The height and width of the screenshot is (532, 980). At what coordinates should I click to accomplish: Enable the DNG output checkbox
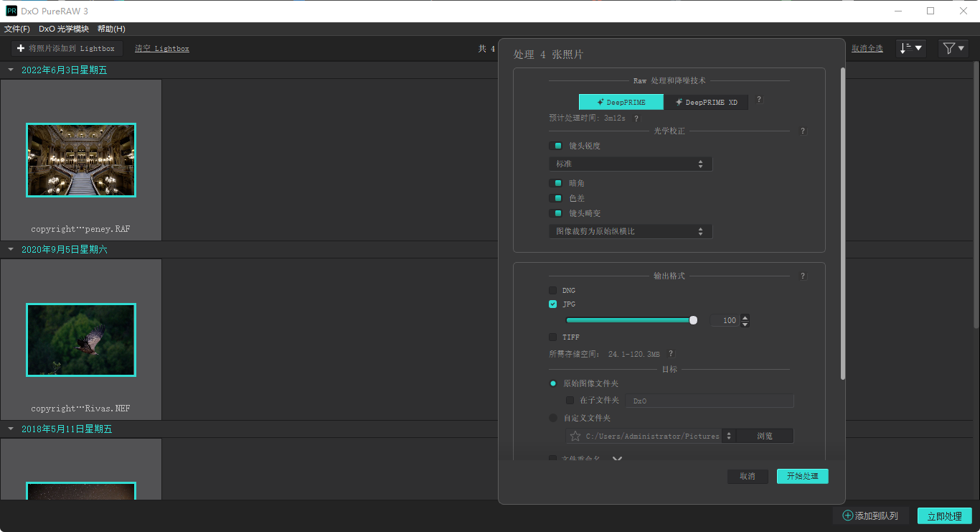coord(552,290)
